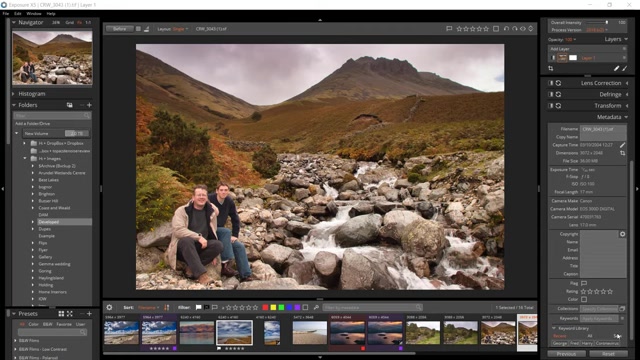The image size is (640, 360).
Task: Click the flip horizontal icon in top toolbar
Action: (x=523, y=29)
